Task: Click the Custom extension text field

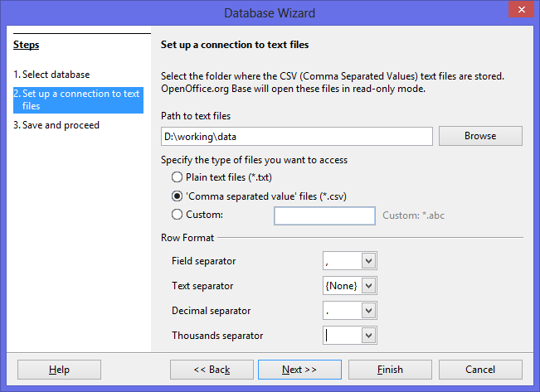Action: coord(324,216)
